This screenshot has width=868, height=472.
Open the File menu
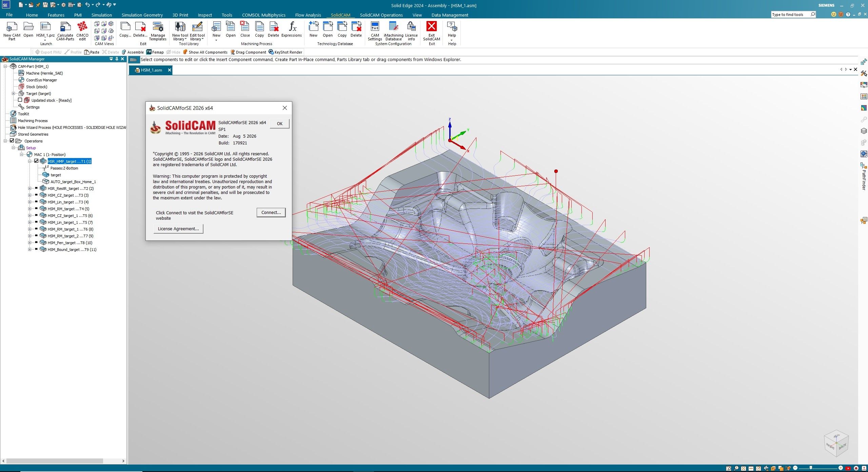coord(9,15)
